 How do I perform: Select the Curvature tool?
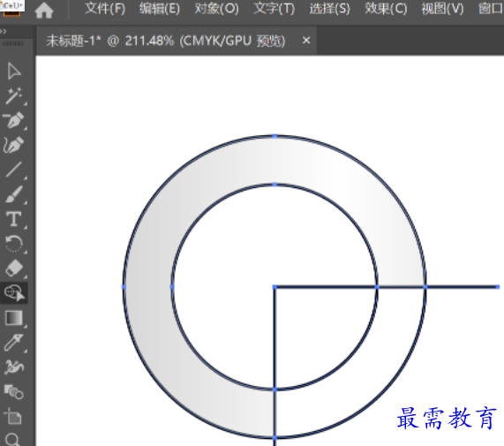click(14, 145)
